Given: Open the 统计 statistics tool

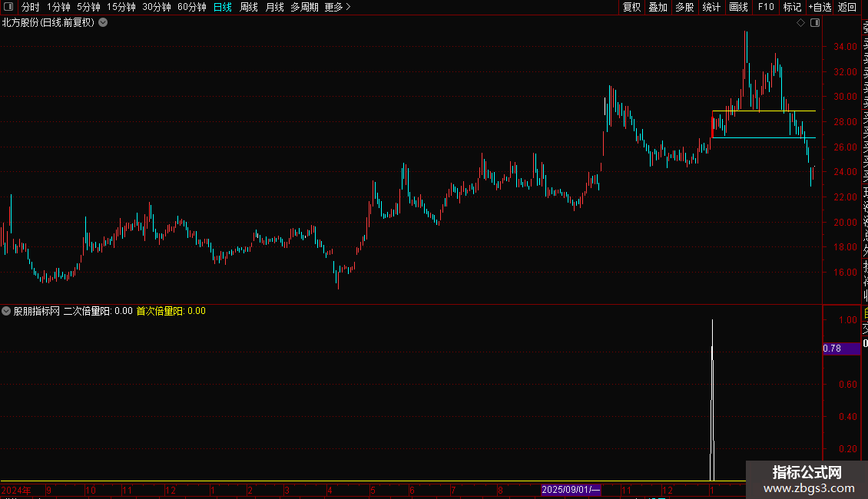Looking at the screenshot, I should 711,7.
